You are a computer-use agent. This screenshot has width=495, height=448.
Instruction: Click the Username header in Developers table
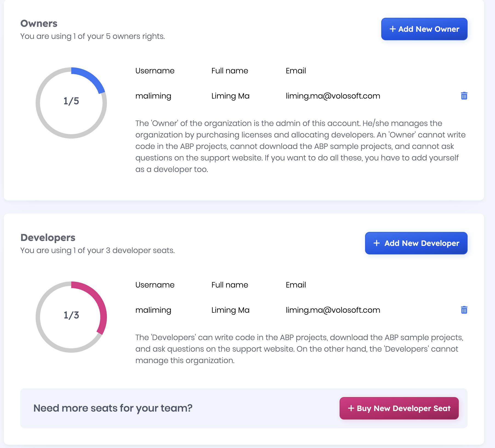click(155, 285)
